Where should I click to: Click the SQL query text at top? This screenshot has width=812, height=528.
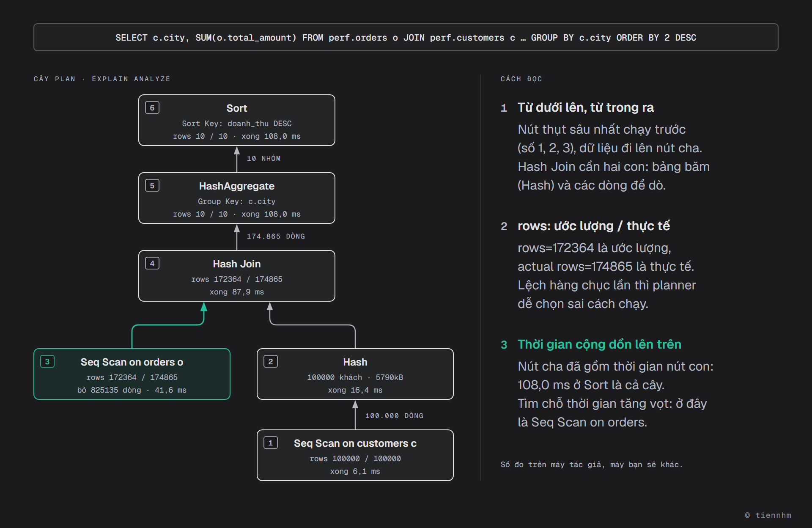tap(406, 38)
